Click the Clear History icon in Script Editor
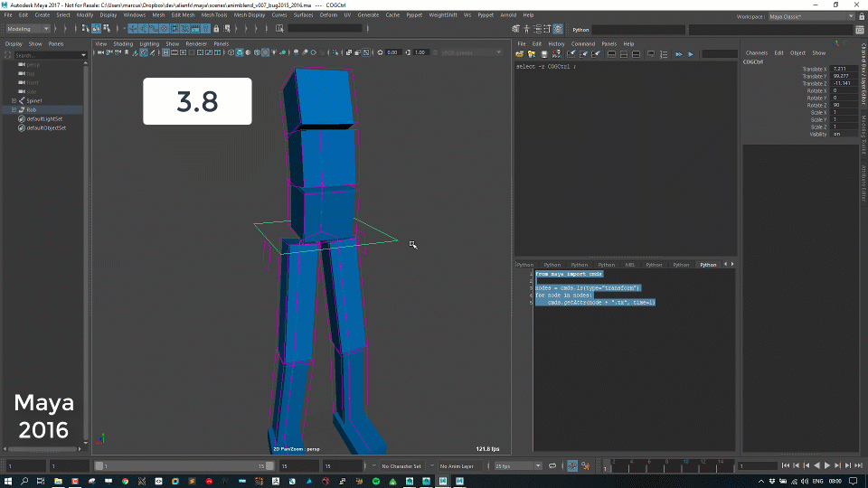This screenshot has height=488, width=868. coord(571,54)
